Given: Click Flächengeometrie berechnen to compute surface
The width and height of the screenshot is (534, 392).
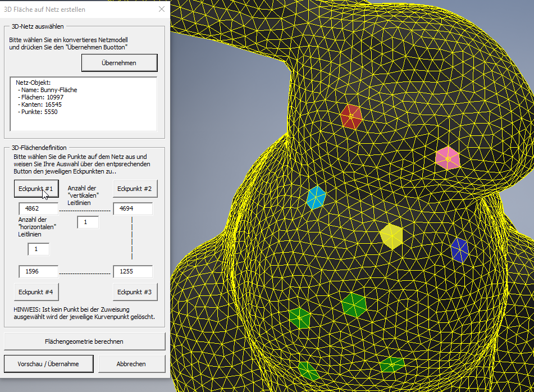Looking at the screenshot, I should 84,341.
